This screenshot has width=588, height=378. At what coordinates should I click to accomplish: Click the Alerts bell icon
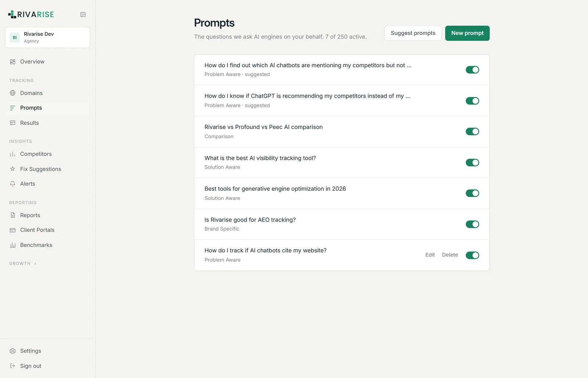12,184
